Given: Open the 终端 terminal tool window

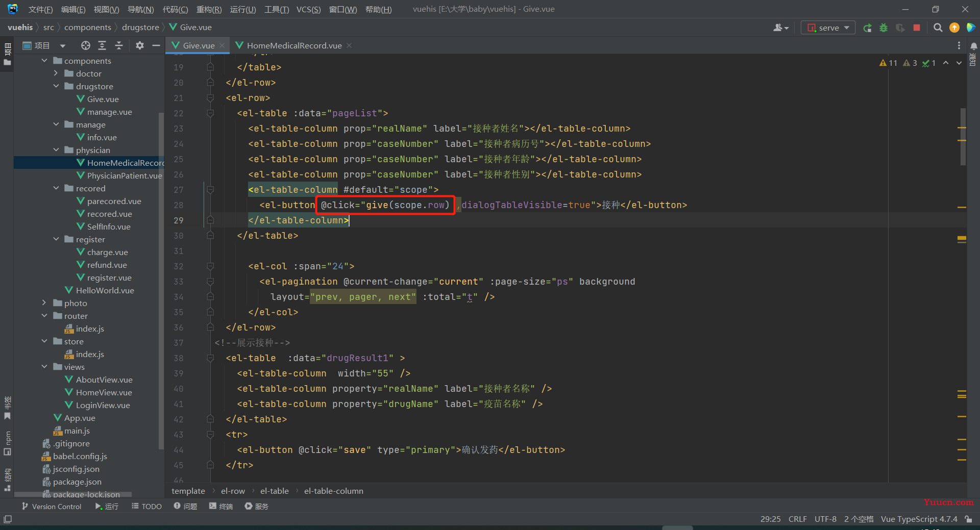Looking at the screenshot, I should tap(221, 507).
